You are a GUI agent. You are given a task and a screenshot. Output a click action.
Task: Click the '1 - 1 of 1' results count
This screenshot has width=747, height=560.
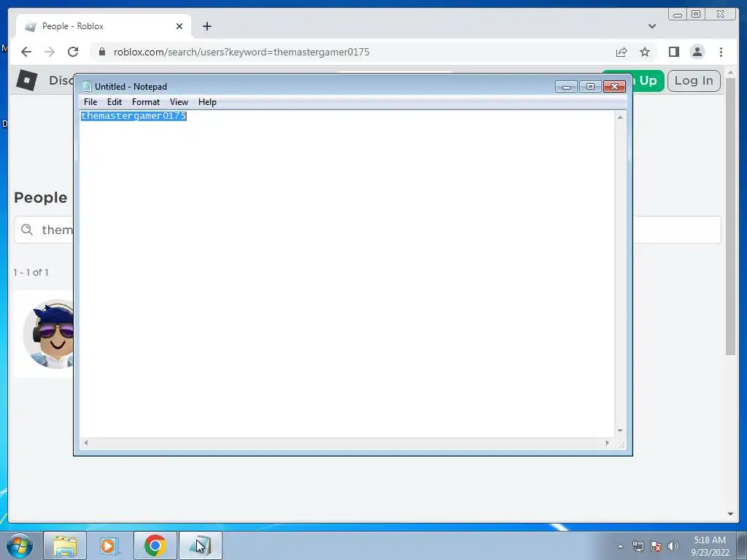click(x=31, y=273)
